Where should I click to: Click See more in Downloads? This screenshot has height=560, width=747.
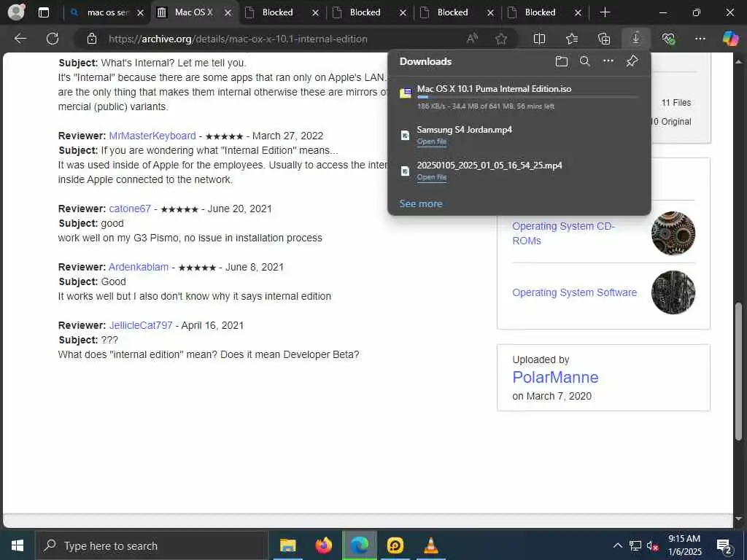click(x=421, y=204)
